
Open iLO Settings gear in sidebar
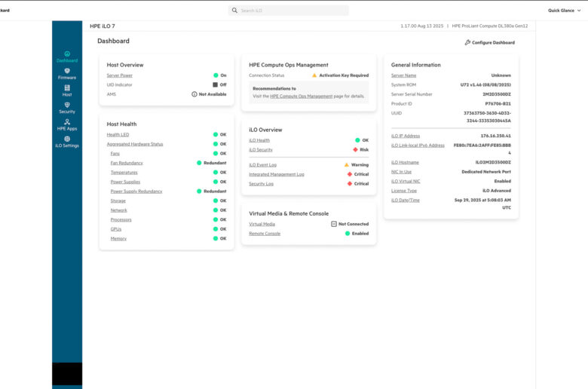[67, 139]
